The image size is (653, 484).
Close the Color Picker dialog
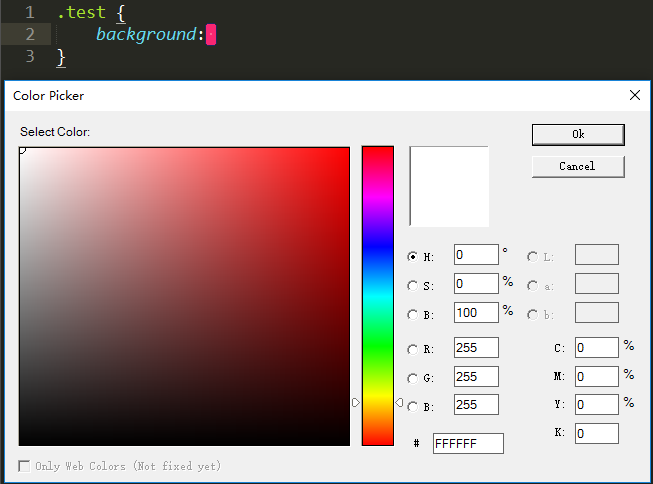tap(634, 95)
